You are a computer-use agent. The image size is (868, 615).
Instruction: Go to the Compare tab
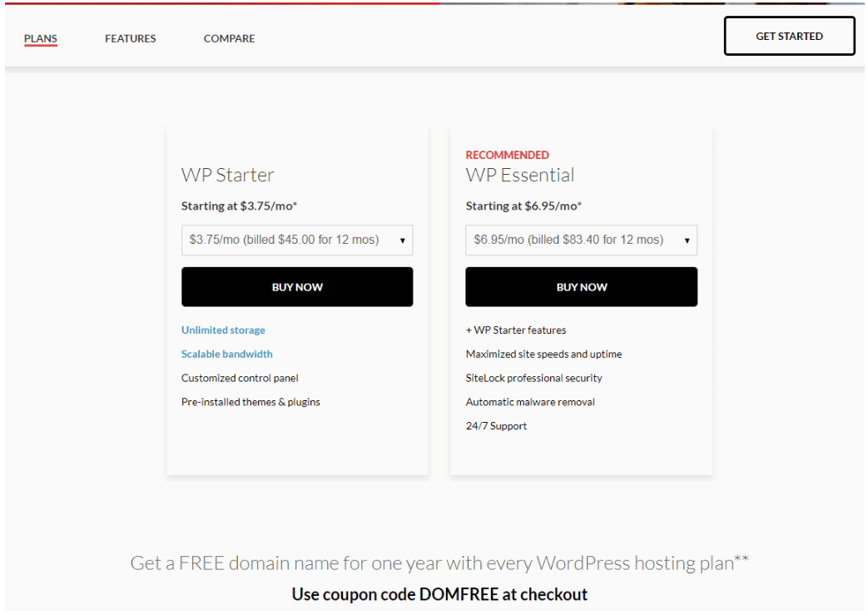229,38
